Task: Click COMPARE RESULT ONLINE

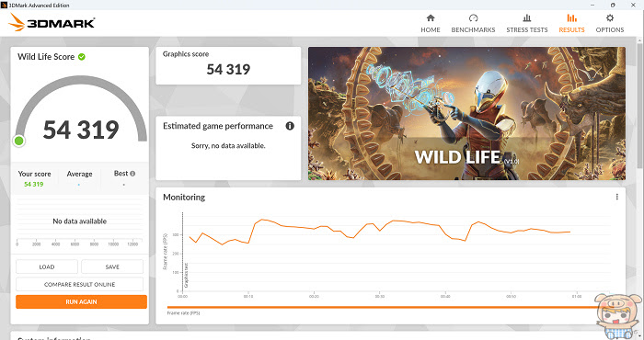Action: tap(80, 284)
